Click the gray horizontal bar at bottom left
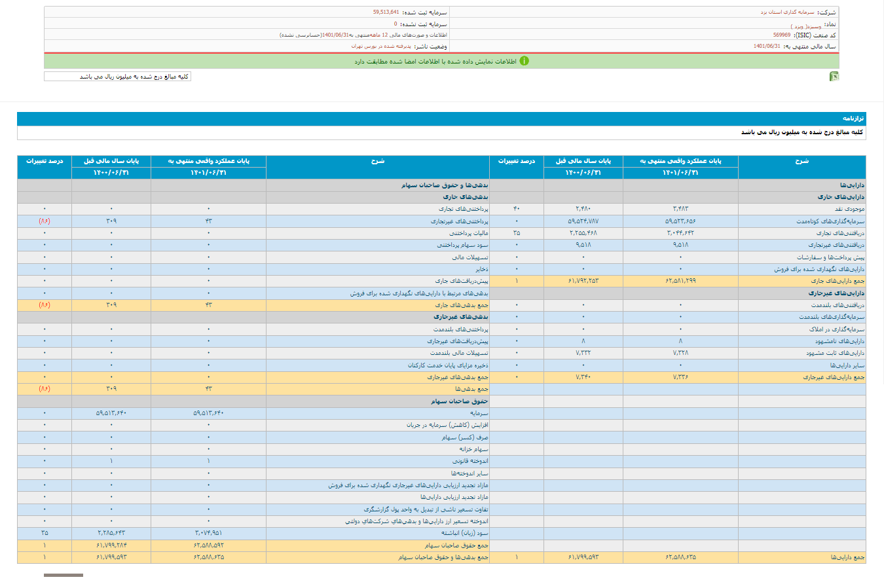Image resolution: width=884 pixels, height=588 pixels. pos(64,575)
